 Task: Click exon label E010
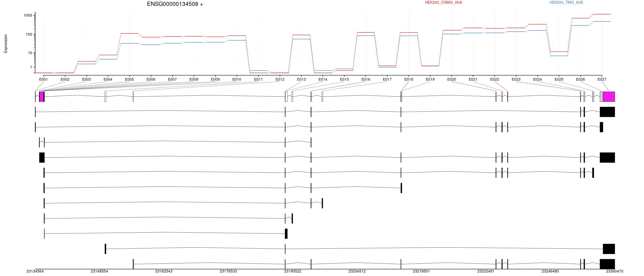coord(237,79)
